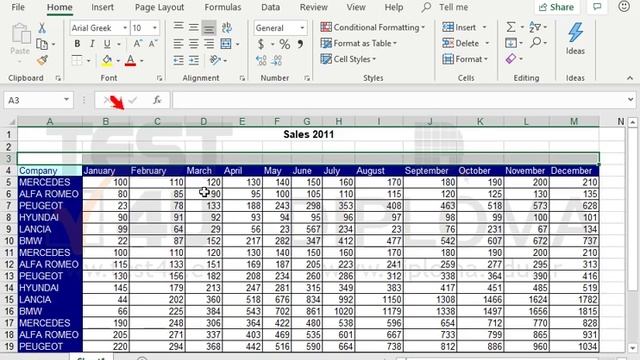Apply Percent Style format

(x=285, y=44)
